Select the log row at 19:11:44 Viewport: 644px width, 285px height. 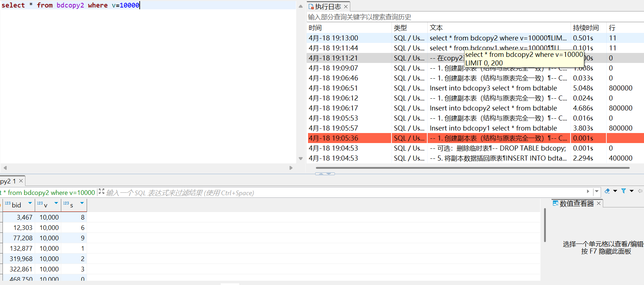click(475, 48)
